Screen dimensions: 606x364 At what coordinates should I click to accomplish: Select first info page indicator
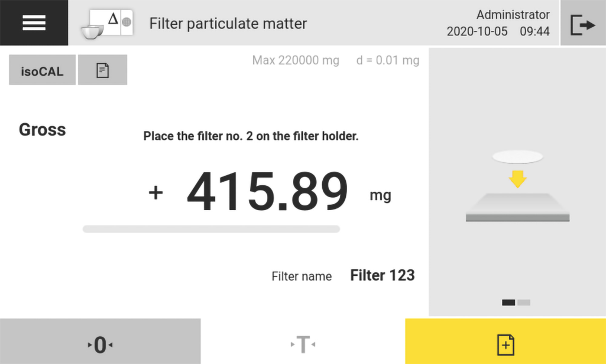pyautogui.click(x=508, y=302)
